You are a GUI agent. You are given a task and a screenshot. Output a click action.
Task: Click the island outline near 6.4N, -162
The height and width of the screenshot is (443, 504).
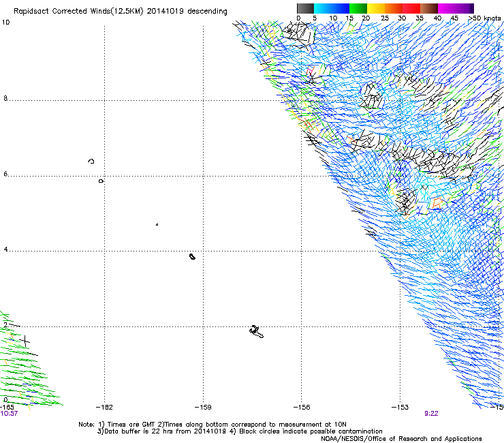91,161
